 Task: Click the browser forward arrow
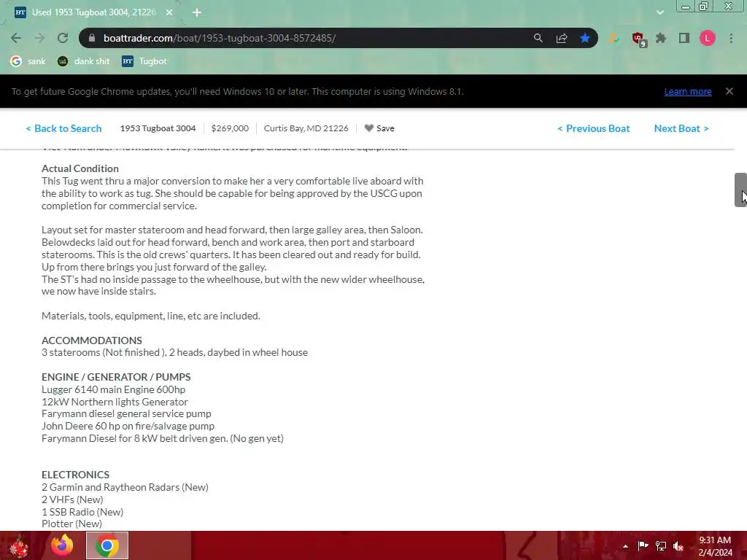(x=39, y=38)
